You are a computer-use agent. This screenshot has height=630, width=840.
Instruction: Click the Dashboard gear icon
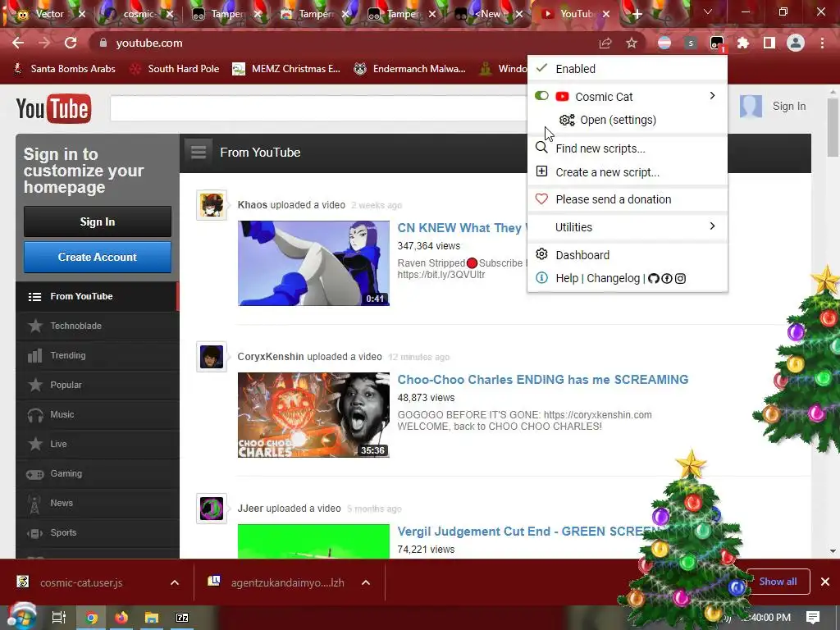coord(541,254)
